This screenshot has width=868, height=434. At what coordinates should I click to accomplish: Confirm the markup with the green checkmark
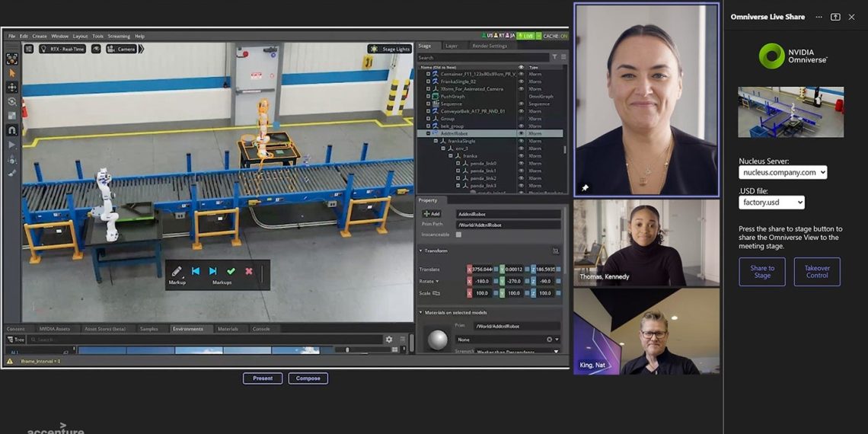point(231,271)
